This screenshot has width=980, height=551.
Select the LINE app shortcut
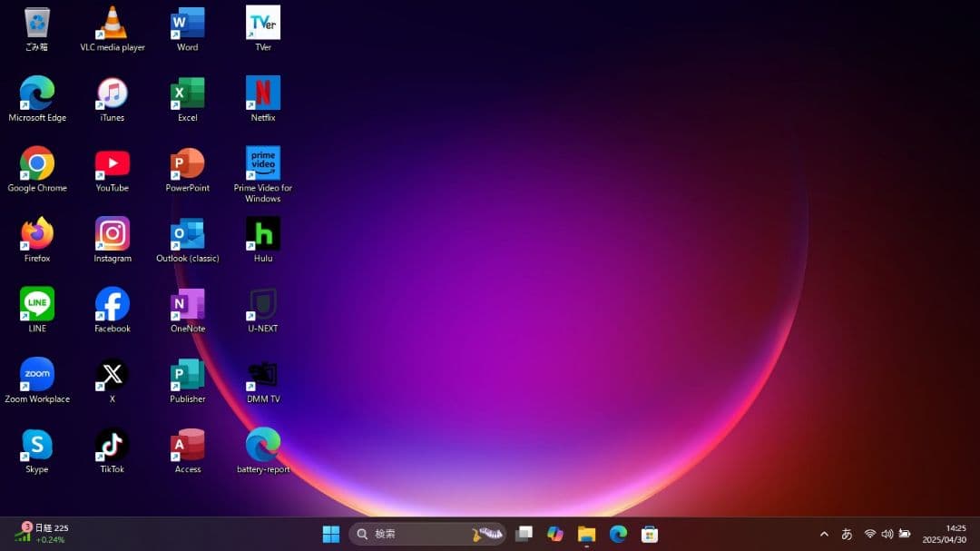pyautogui.click(x=37, y=305)
